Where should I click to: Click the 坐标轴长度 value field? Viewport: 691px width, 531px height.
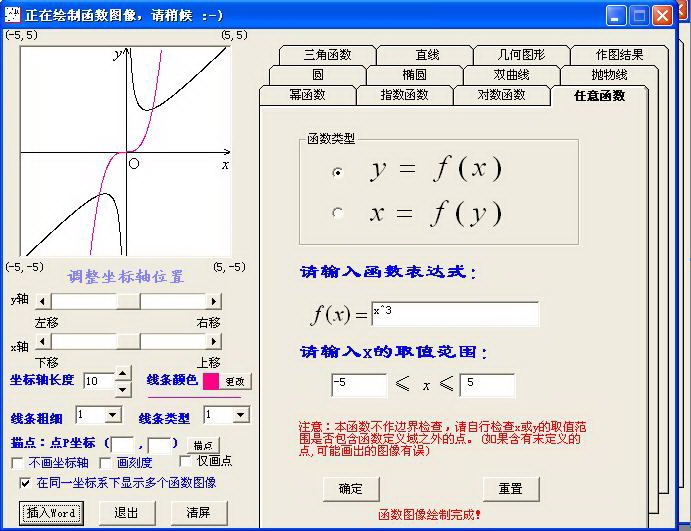pos(100,381)
